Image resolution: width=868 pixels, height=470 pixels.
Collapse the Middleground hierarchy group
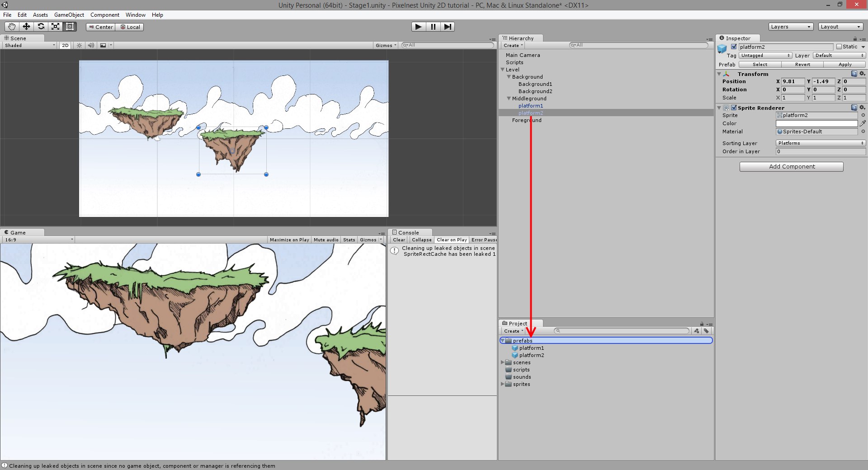point(509,99)
